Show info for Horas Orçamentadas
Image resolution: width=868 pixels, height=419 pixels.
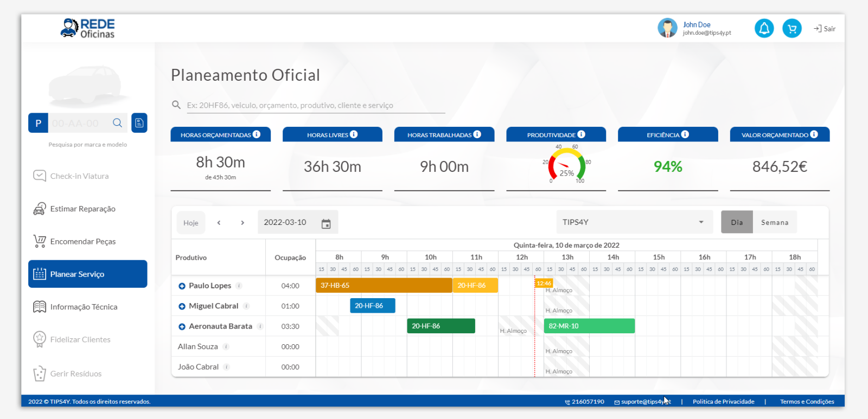point(257,134)
